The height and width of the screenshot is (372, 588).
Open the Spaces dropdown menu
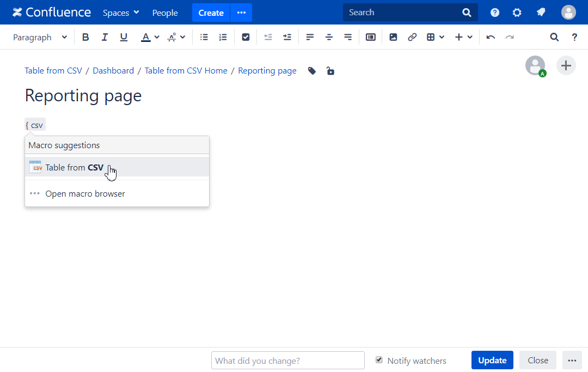tap(121, 13)
